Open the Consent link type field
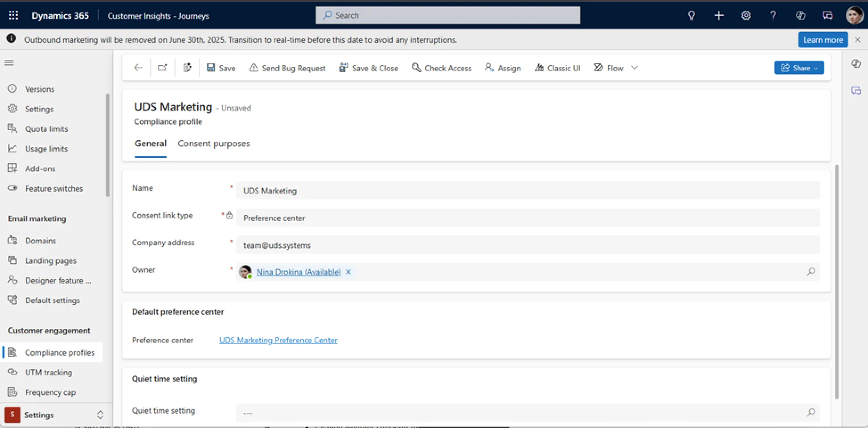This screenshot has height=428, width=868. point(528,218)
